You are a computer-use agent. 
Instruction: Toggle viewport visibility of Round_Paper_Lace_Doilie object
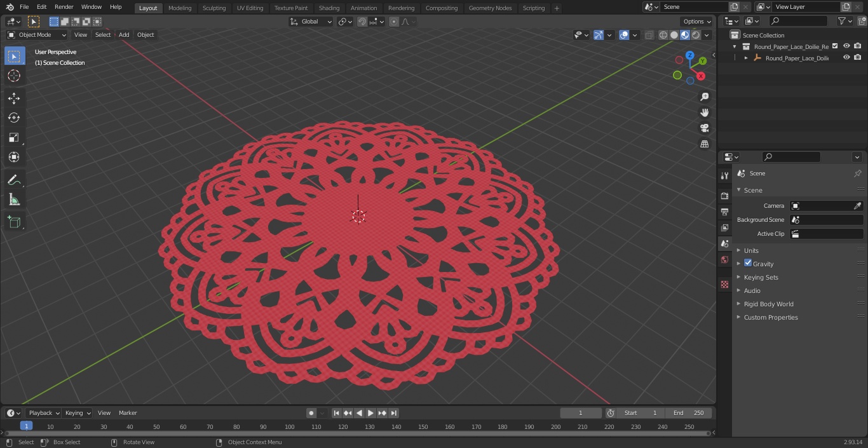[846, 57]
